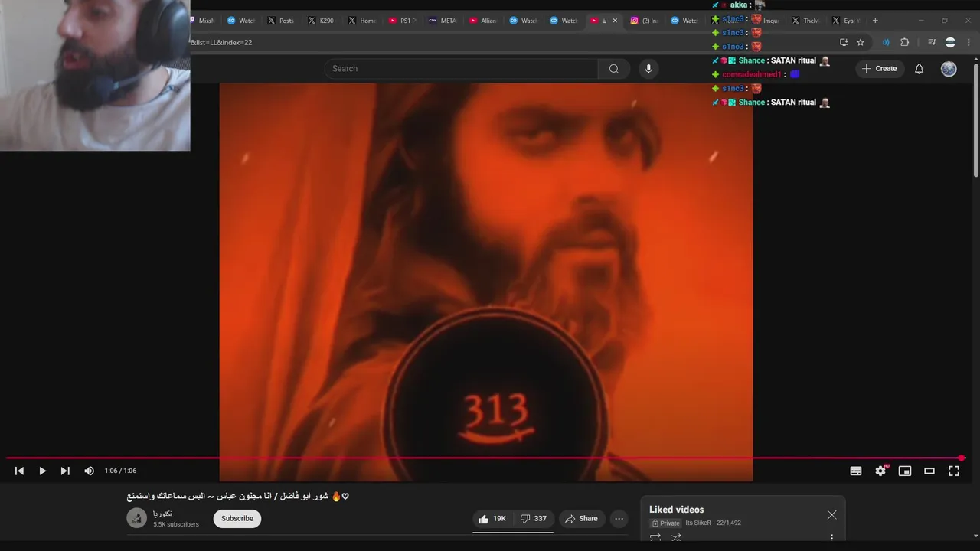Toggle loop playlist in Liked videos panel
This screenshot has height=551, width=980.
pos(655,538)
